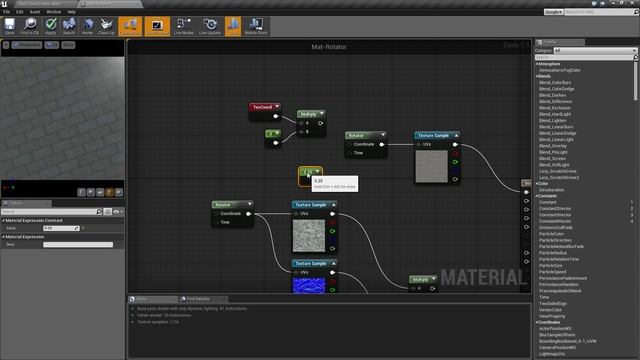Toggle the Live Preview toolbar button
The width and height of the screenshot is (640, 360).
pos(157,26)
